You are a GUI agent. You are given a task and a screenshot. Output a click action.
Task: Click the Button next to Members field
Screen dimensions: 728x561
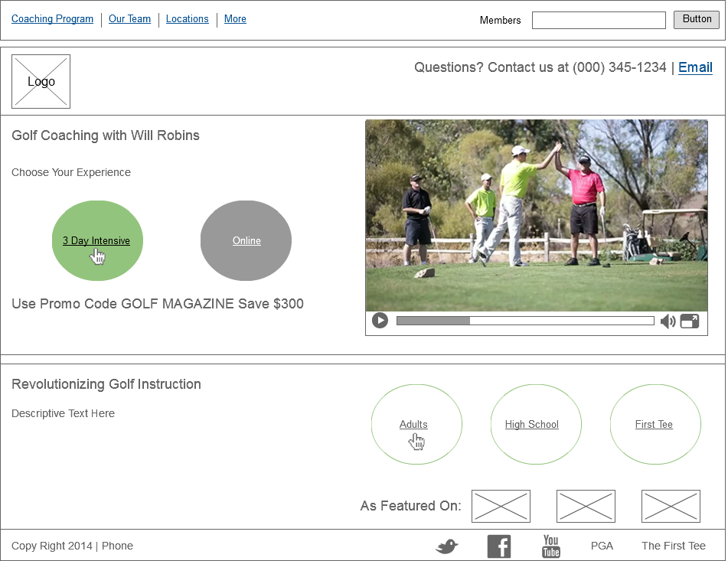697,19
